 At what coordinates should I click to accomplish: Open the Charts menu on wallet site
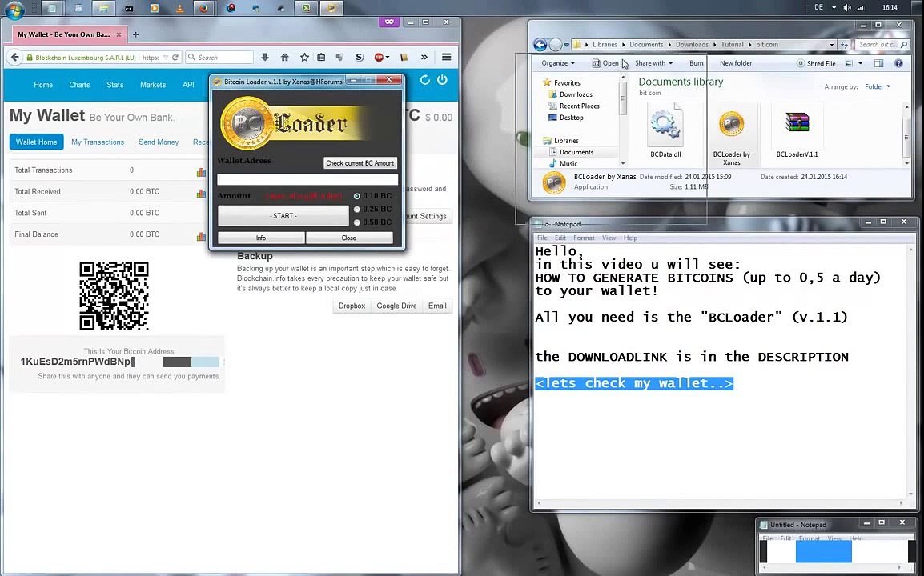click(79, 85)
